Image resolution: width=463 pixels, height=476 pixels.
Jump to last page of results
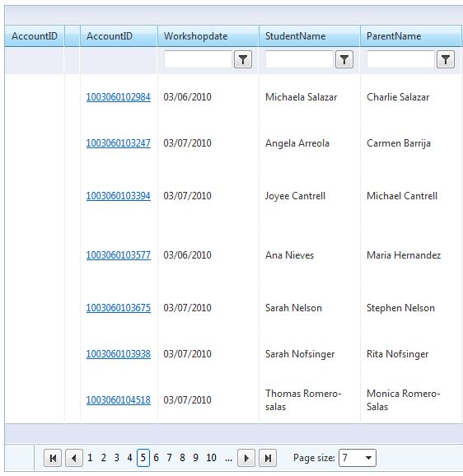(x=268, y=458)
